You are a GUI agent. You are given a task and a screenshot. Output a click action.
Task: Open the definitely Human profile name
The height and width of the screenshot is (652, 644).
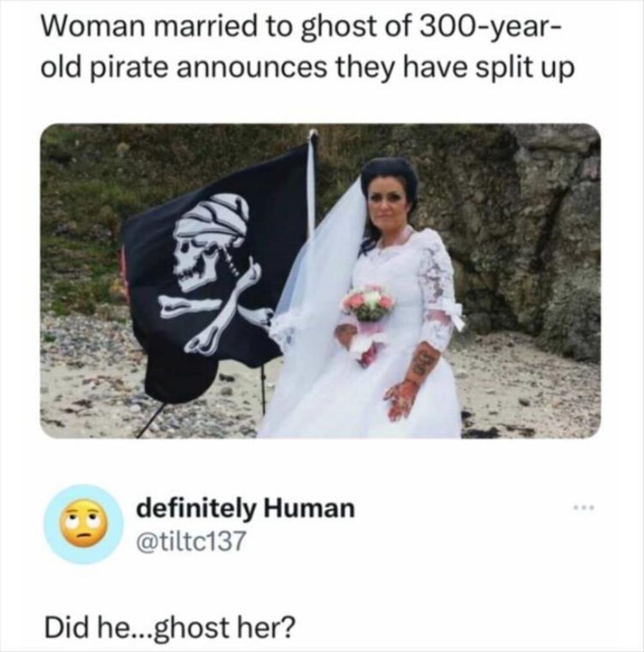click(246, 508)
